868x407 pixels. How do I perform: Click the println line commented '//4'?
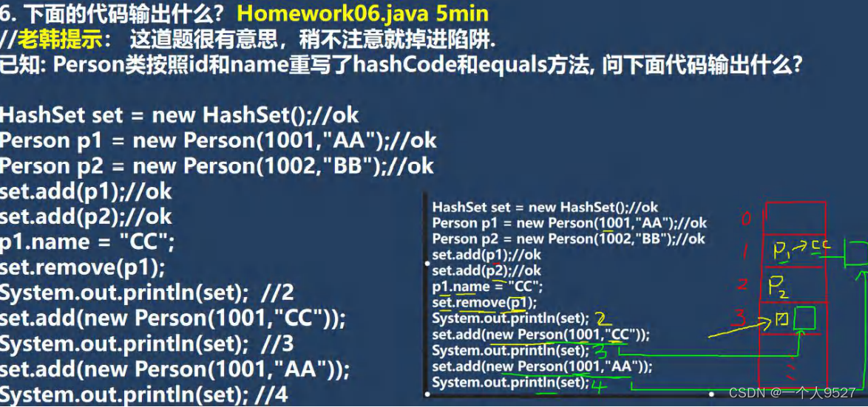pos(144,395)
